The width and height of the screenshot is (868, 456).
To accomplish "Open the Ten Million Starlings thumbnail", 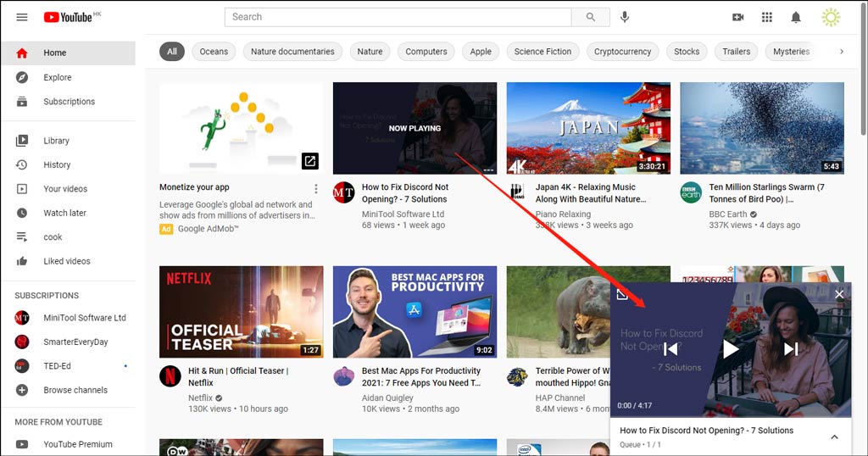I will coord(762,128).
